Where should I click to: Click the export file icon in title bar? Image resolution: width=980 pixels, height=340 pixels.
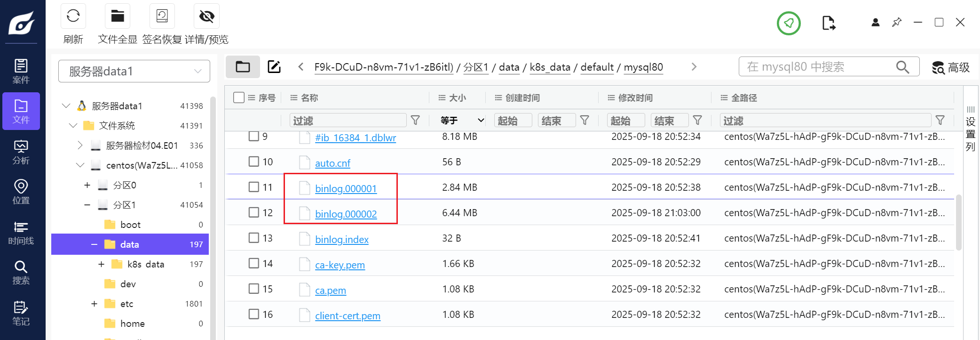[829, 23]
